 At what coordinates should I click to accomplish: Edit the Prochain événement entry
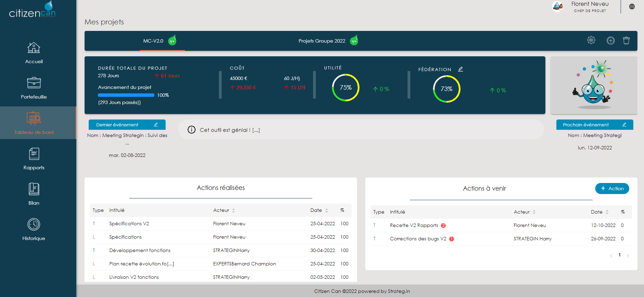(x=624, y=125)
